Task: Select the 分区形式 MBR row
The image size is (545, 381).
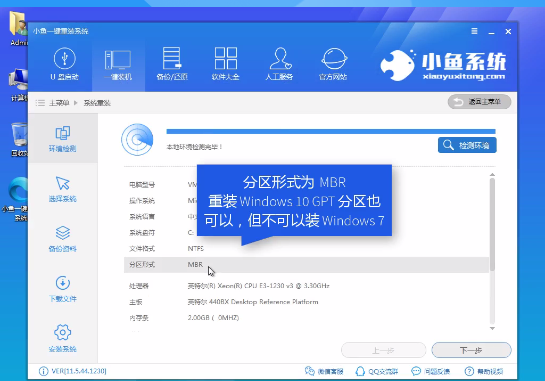Action: click(306, 265)
